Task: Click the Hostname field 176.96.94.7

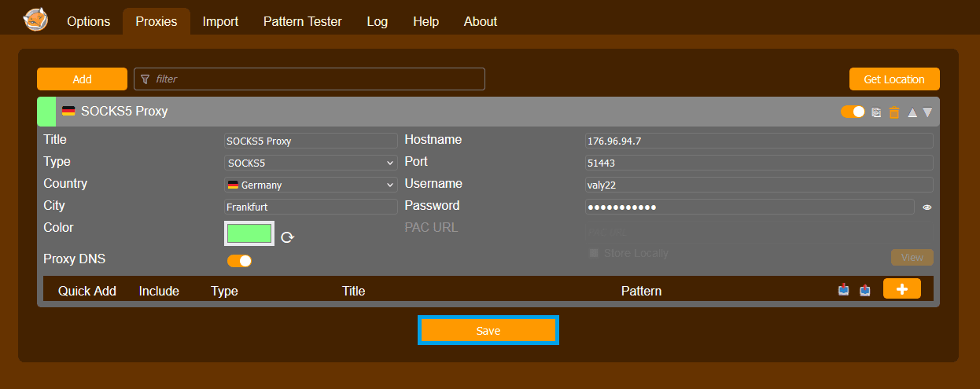Action: [759, 141]
